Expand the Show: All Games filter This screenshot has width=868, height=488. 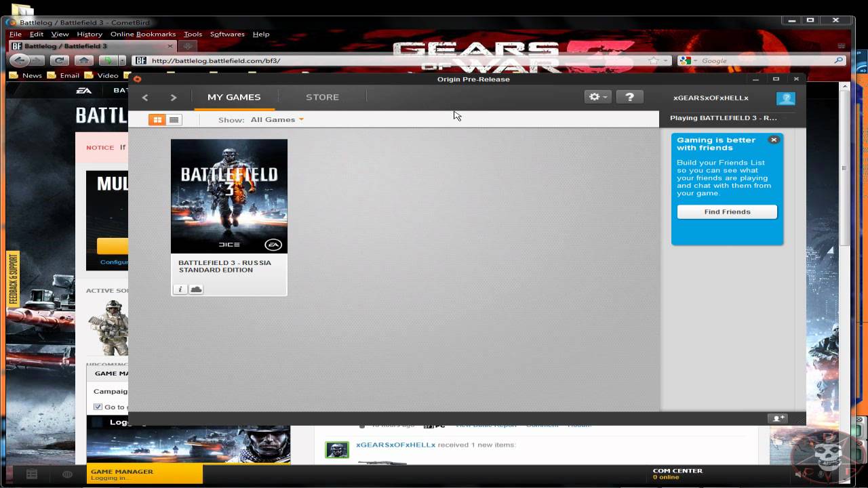(277, 120)
